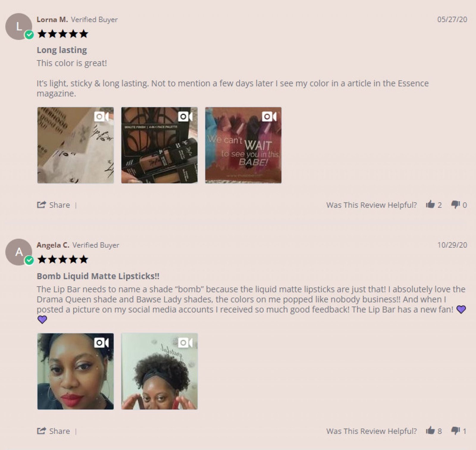Screen dimensions: 476x450
Task: Click Angela C.'s avatar circle
Action: pyautogui.click(x=19, y=252)
